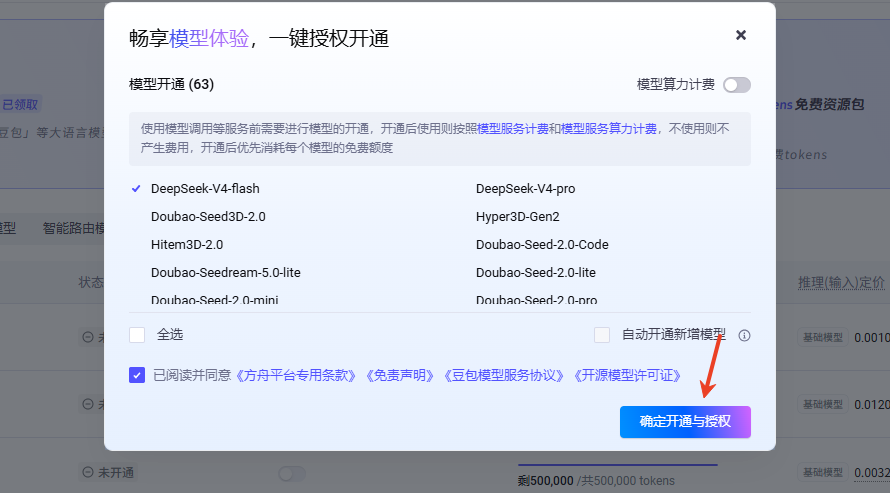Select the Doubao-Seed-2.0-Code model
The height and width of the screenshot is (493, 890).
coord(542,245)
